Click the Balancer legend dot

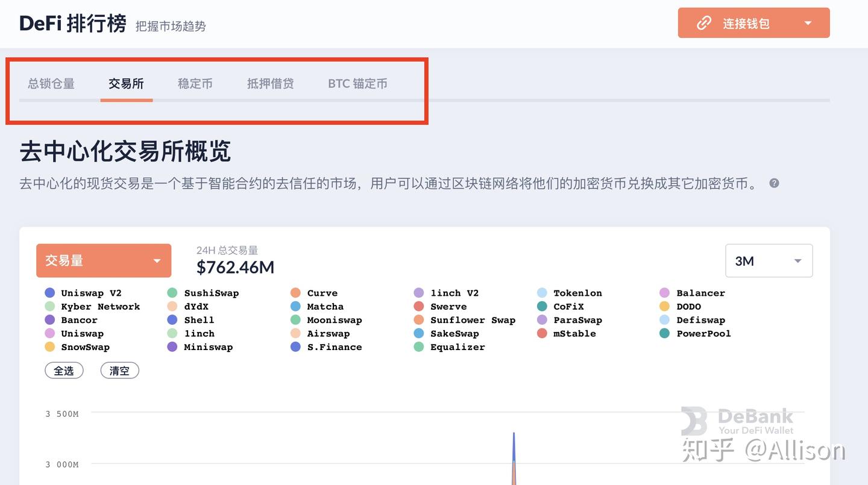[x=664, y=293]
